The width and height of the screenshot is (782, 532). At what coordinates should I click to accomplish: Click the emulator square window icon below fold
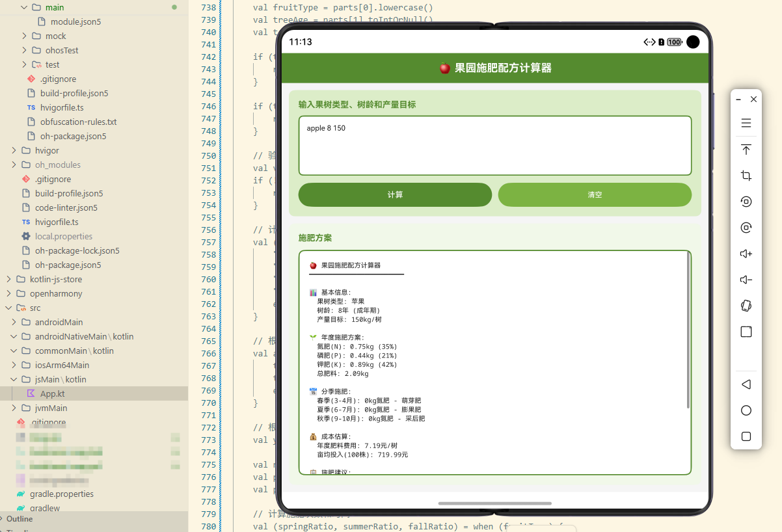tap(746, 332)
